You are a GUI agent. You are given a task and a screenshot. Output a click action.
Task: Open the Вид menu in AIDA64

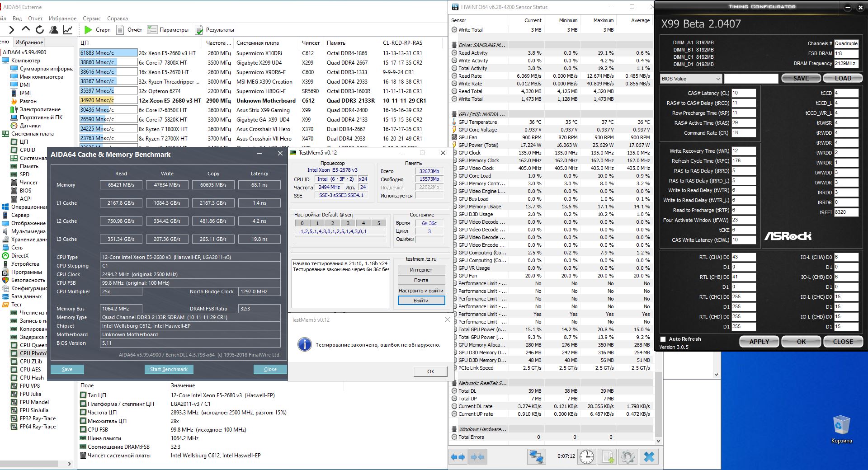tap(17, 19)
